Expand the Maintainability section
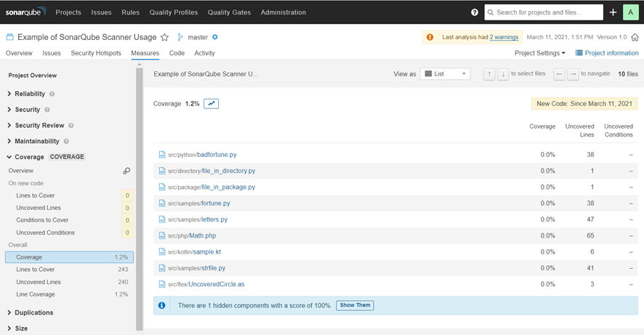The image size is (644, 335). click(33, 141)
